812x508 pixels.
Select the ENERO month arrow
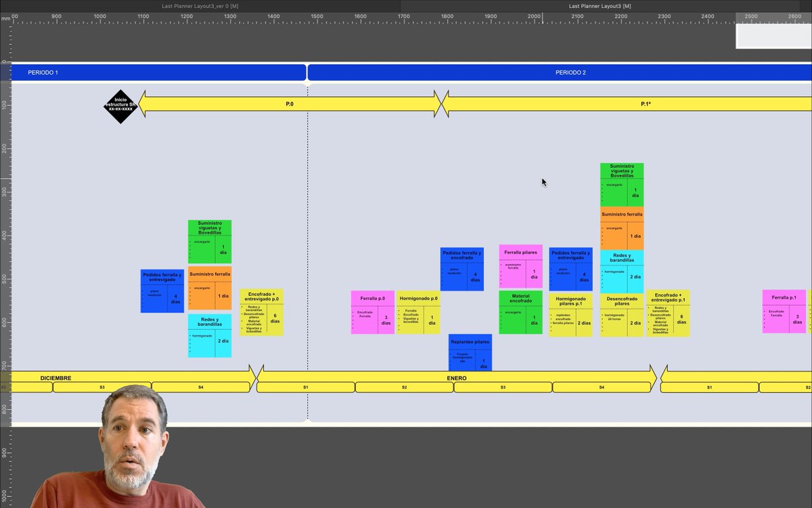click(x=457, y=377)
